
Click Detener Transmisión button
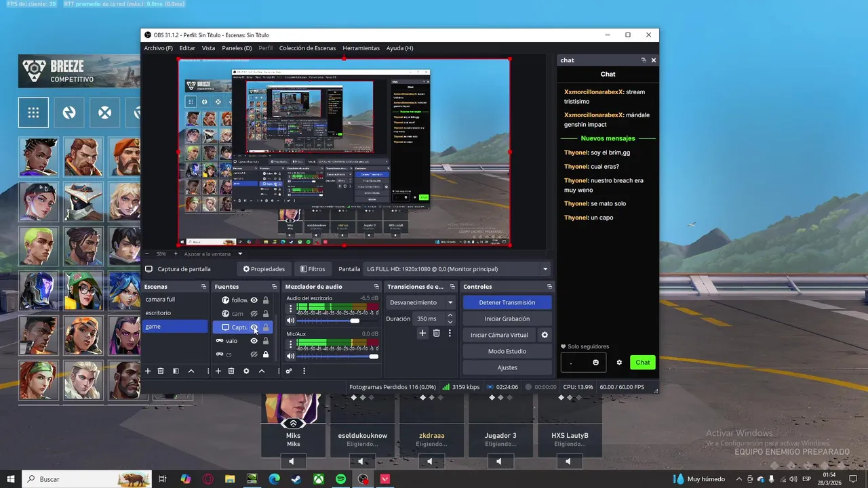click(x=507, y=302)
